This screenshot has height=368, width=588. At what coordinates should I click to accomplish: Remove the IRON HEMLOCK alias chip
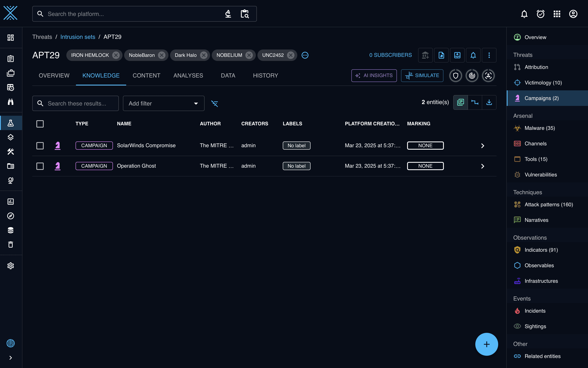(x=116, y=55)
